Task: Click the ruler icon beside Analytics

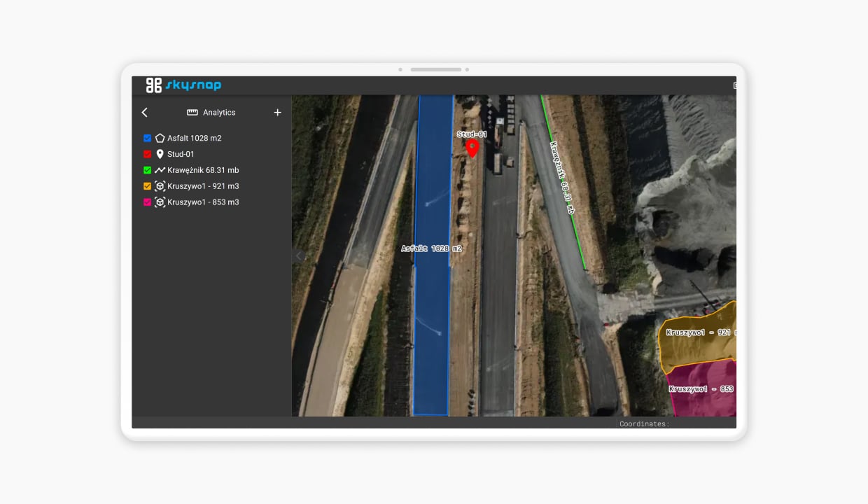Action: (x=192, y=113)
